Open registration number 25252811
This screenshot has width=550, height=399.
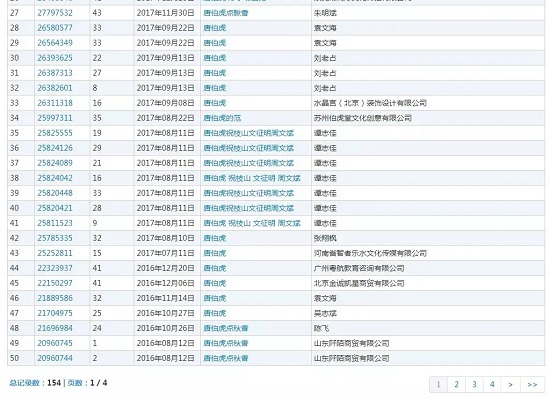click(x=55, y=253)
